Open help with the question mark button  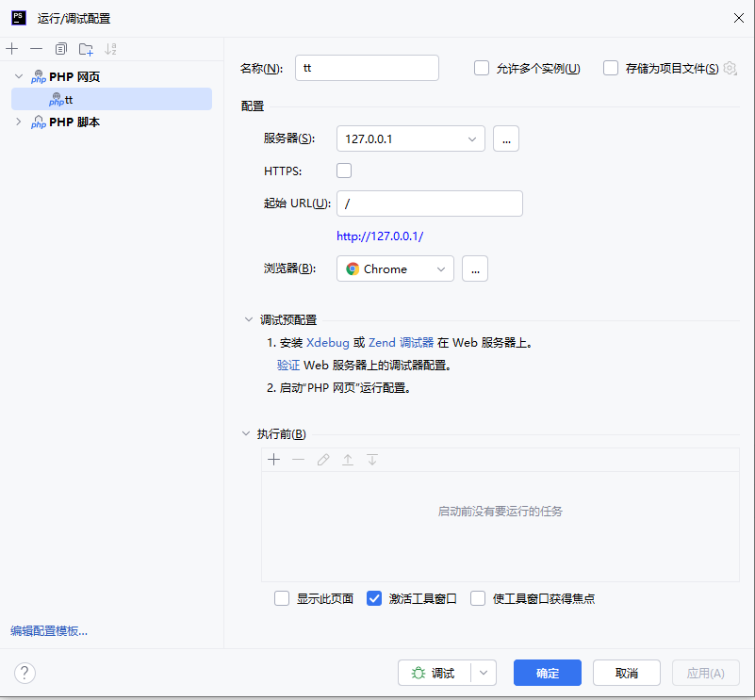(x=25, y=673)
